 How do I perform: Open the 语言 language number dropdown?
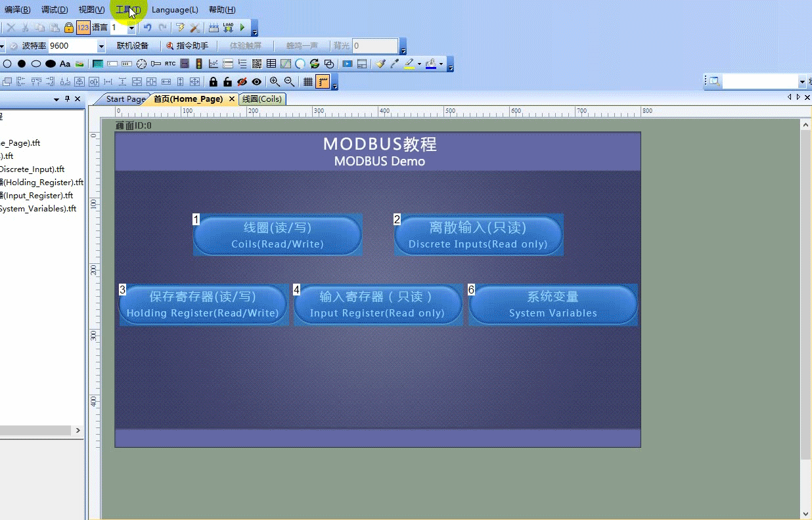coord(131,28)
